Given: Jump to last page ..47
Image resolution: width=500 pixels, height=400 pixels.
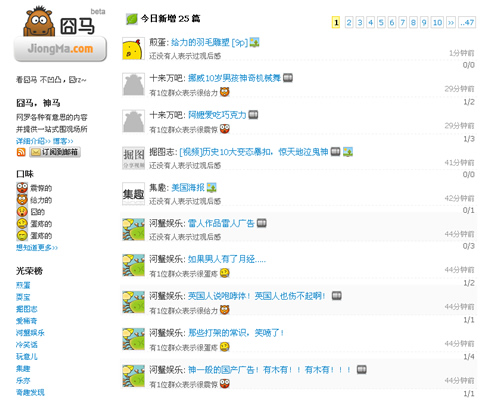Looking at the screenshot, I should [x=467, y=22].
